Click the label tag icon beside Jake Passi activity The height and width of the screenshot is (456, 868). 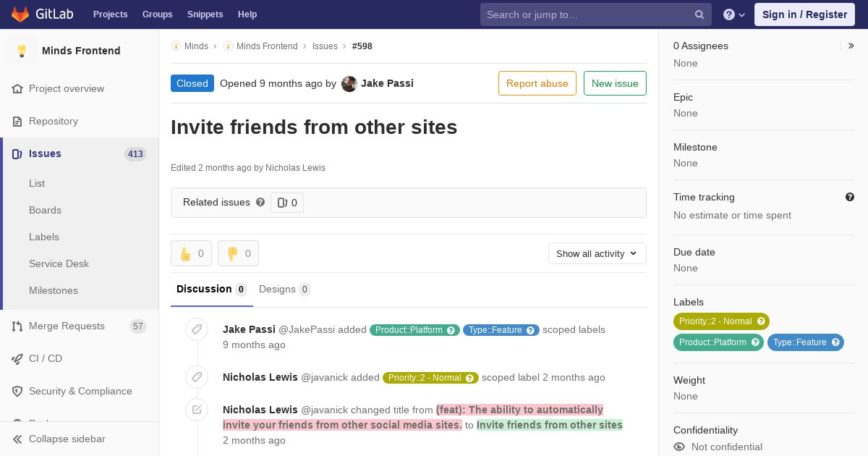197,330
